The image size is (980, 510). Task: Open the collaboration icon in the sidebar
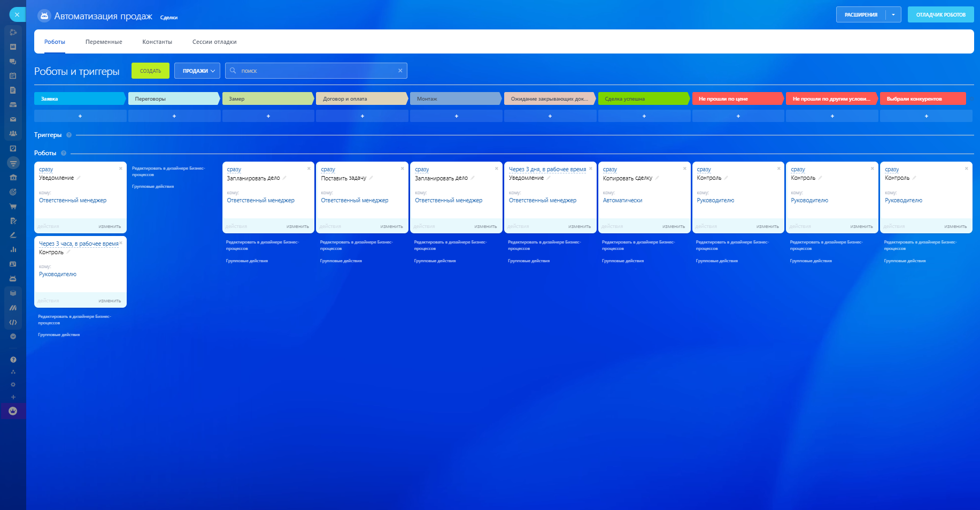click(x=13, y=33)
